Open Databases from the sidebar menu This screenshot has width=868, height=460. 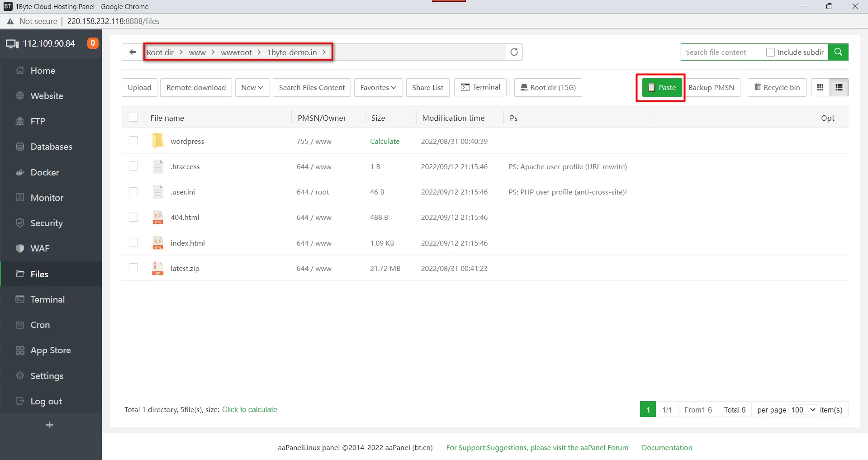click(x=51, y=147)
